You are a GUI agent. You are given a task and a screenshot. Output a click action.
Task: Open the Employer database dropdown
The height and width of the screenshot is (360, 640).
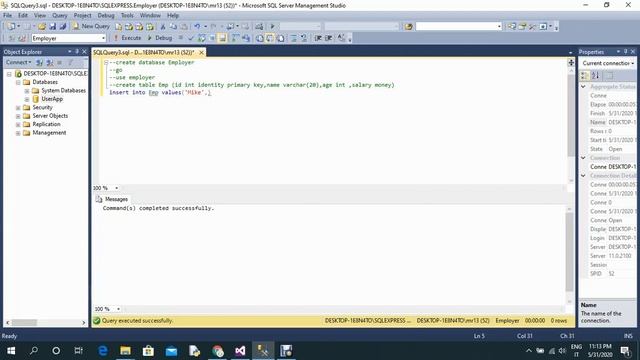coord(103,38)
